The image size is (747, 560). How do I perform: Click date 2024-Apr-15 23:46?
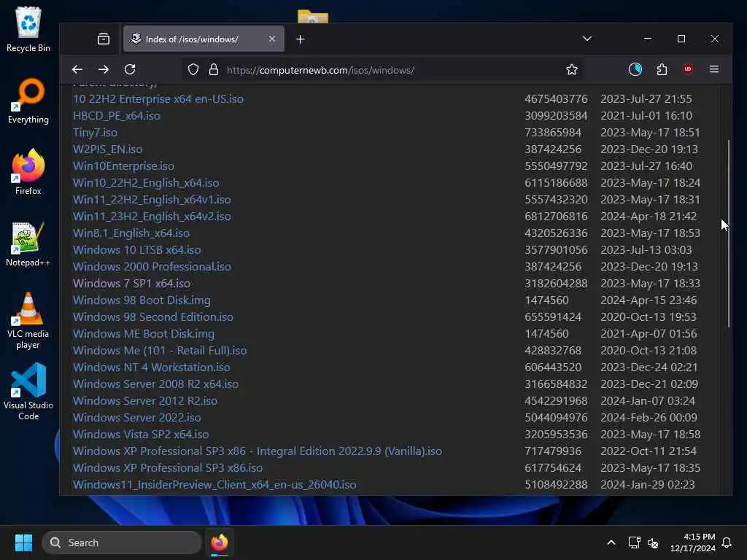649,300
